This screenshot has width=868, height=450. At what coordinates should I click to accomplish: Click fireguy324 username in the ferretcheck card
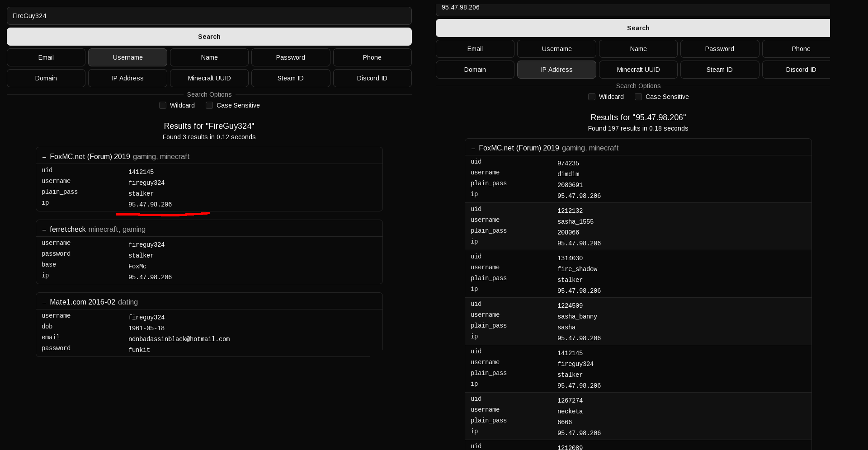tap(146, 245)
